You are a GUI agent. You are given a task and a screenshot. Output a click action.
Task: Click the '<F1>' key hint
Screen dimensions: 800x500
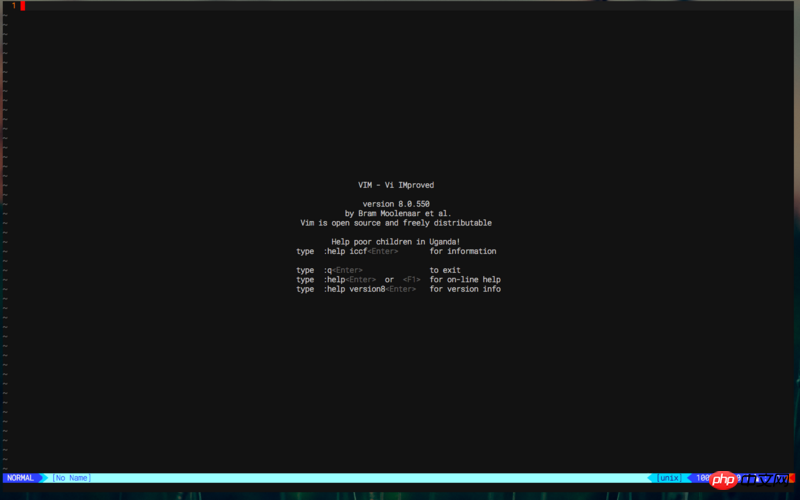(411, 280)
